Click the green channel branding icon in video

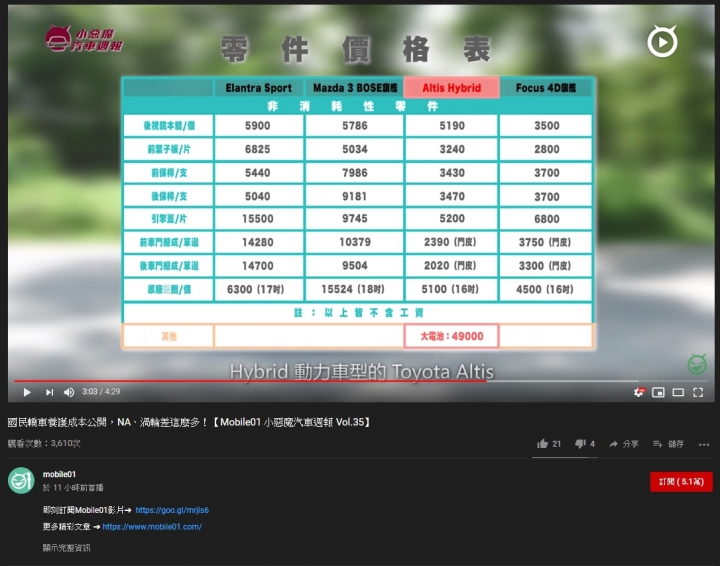[697, 364]
